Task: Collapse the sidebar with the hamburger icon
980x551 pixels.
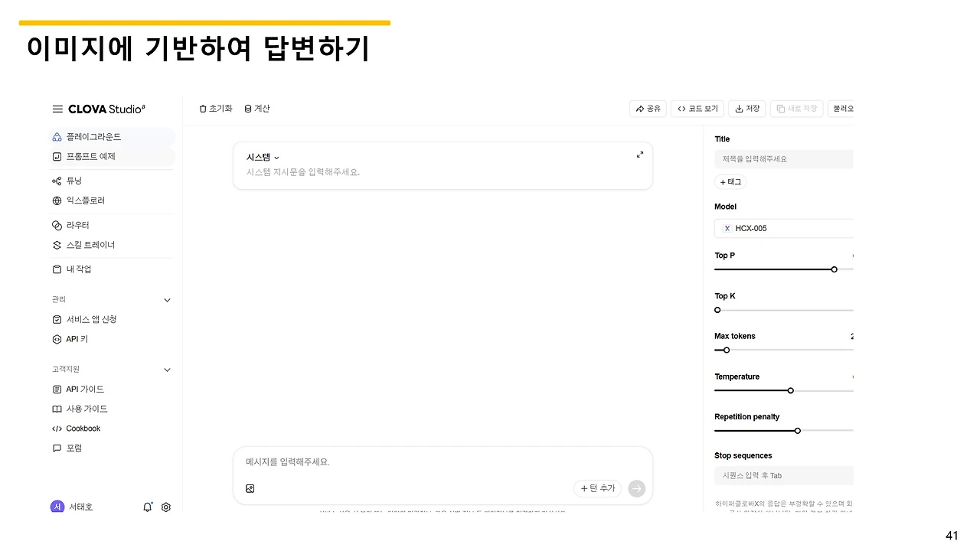Action: coord(57,109)
